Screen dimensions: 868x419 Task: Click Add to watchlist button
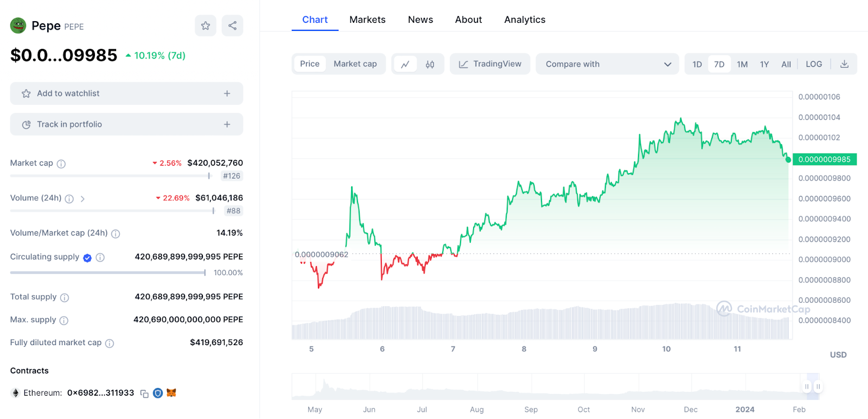point(126,93)
